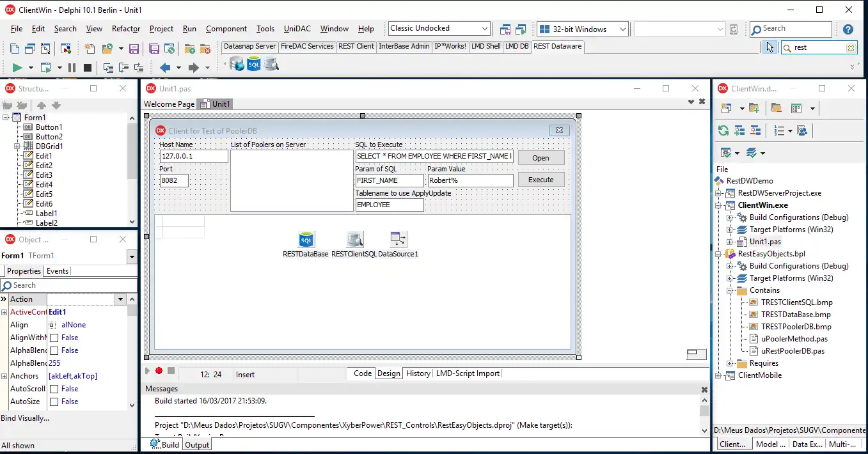Image resolution: width=868 pixels, height=454 pixels.
Task: Click the New Items toolbar icon
Action: (x=90, y=49)
